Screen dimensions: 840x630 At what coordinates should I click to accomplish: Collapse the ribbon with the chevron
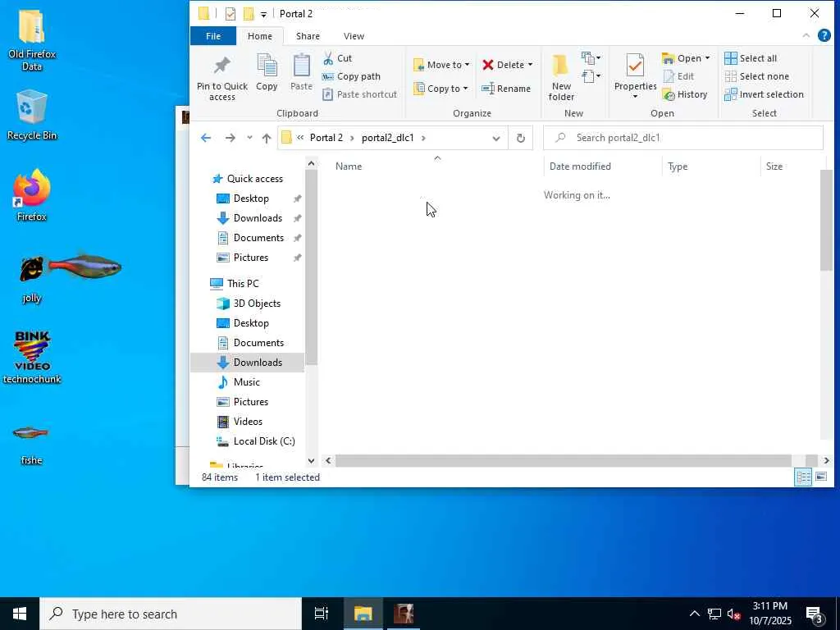(806, 36)
